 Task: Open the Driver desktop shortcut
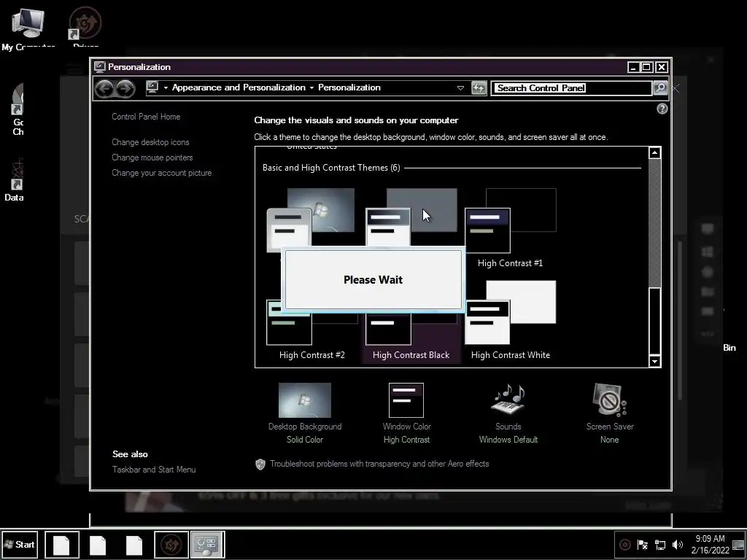coord(86,28)
